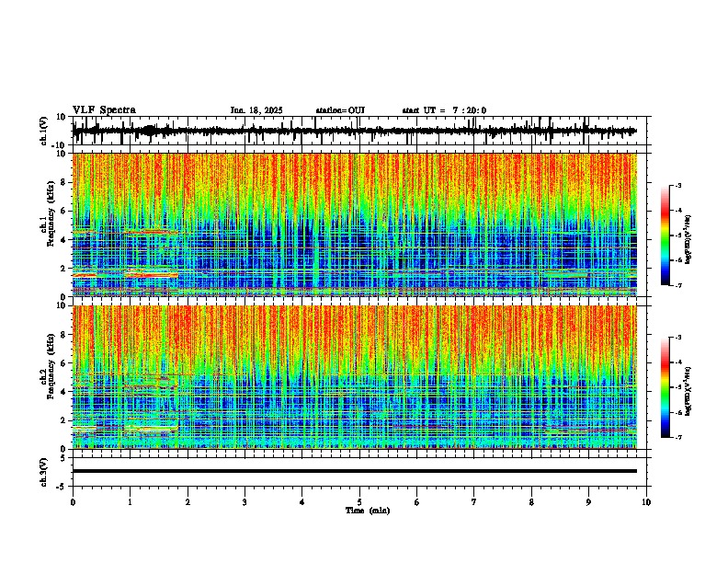728x563 pixels.
Task: Click the "4" kHz tick on ch.2 spectrogram axis
Action: click(64, 392)
